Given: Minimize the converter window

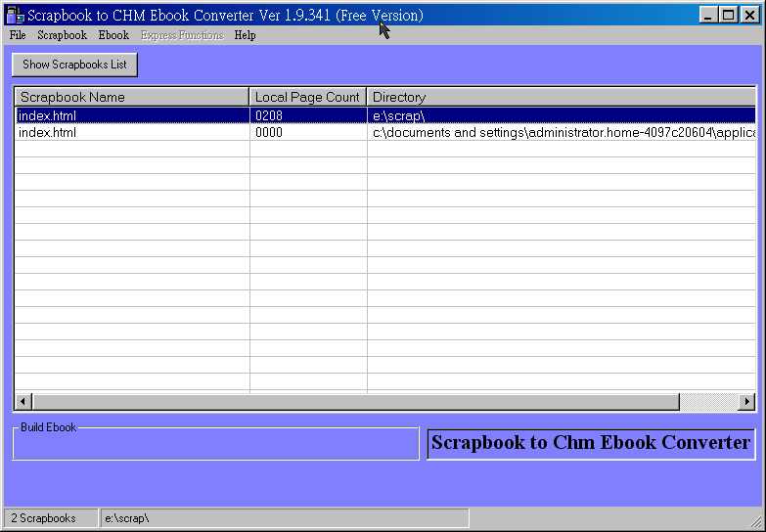Looking at the screenshot, I should tap(709, 15).
